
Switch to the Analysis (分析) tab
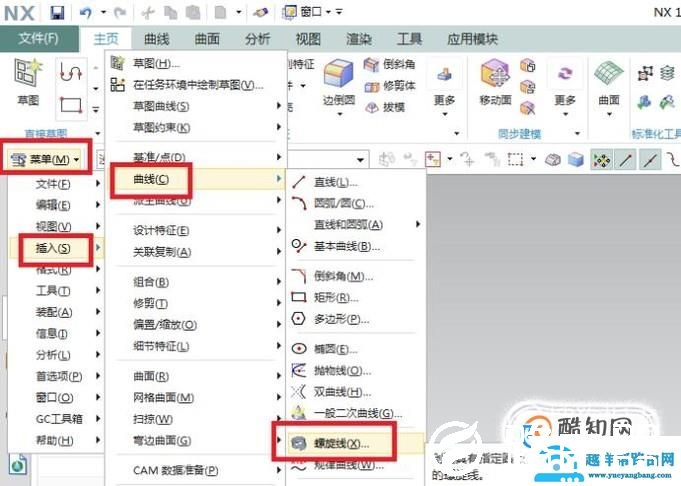tap(258, 39)
